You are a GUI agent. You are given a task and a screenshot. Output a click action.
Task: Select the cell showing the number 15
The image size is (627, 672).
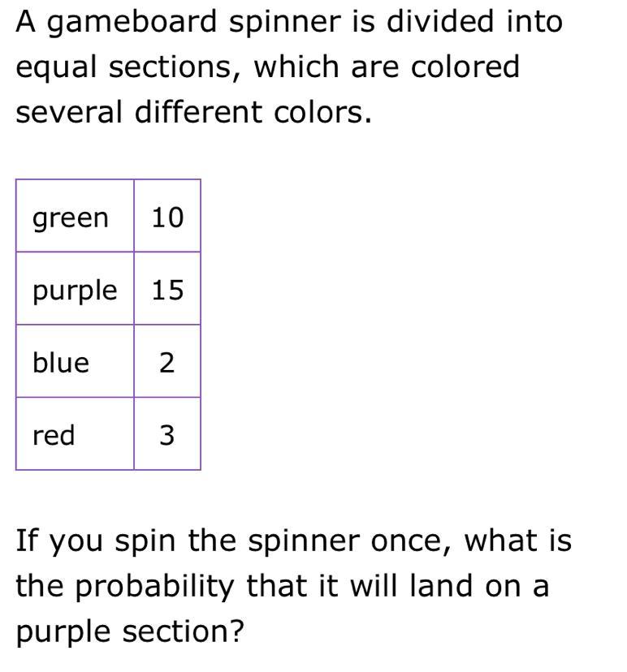point(167,288)
